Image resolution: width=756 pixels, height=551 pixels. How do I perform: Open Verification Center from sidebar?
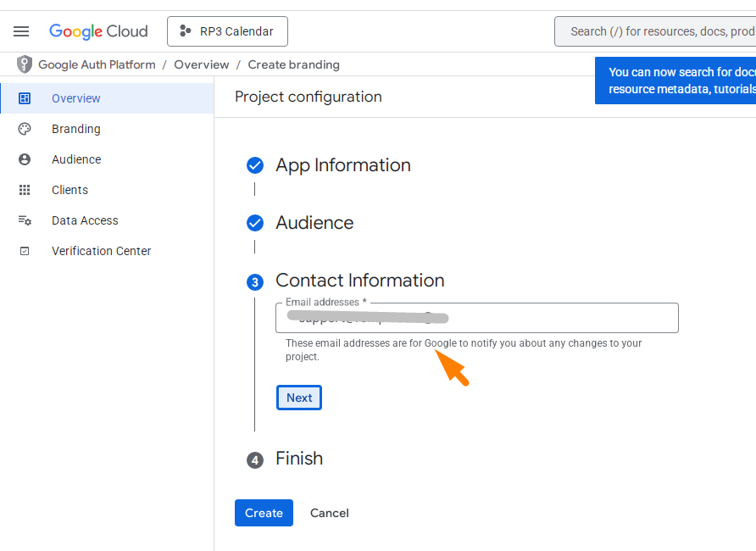(x=101, y=251)
